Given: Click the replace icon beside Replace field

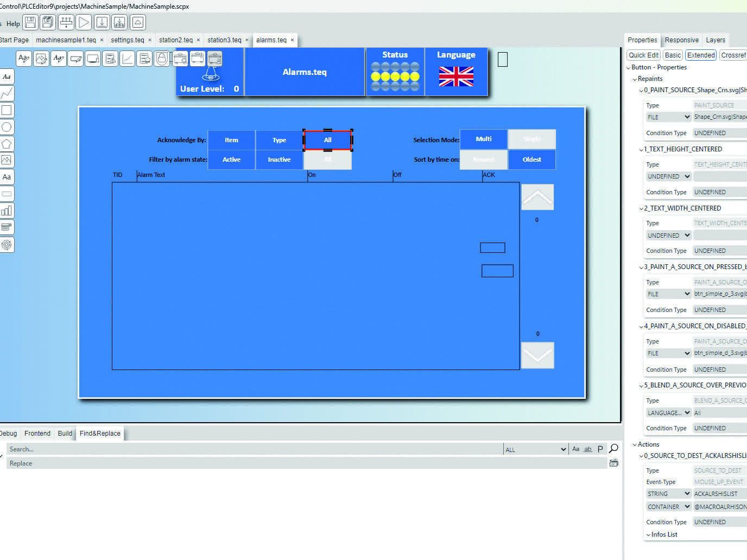Looking at the screenshot, I should pyautogui.click(x=613, y=463).
